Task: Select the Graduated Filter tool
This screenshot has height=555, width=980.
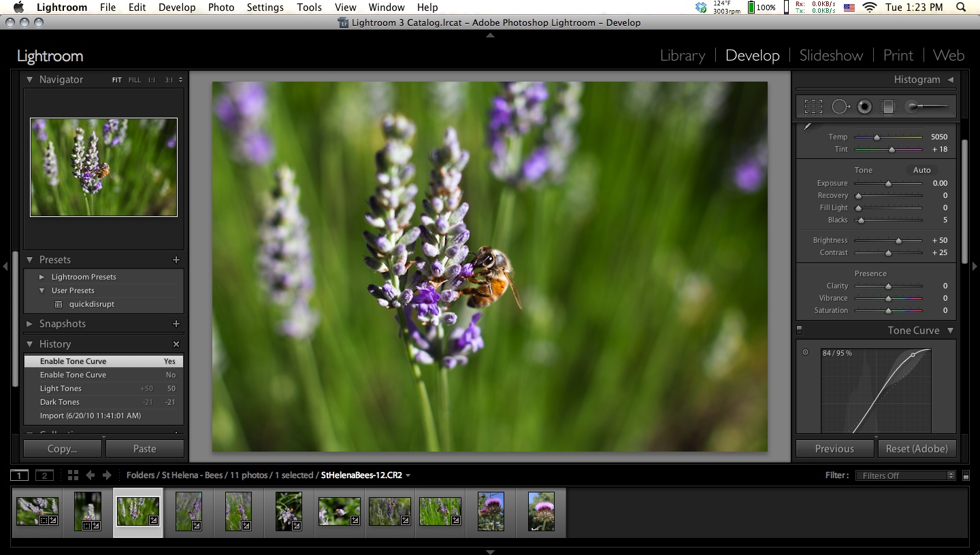Action: pyautogui.click(x=887, y=107)
